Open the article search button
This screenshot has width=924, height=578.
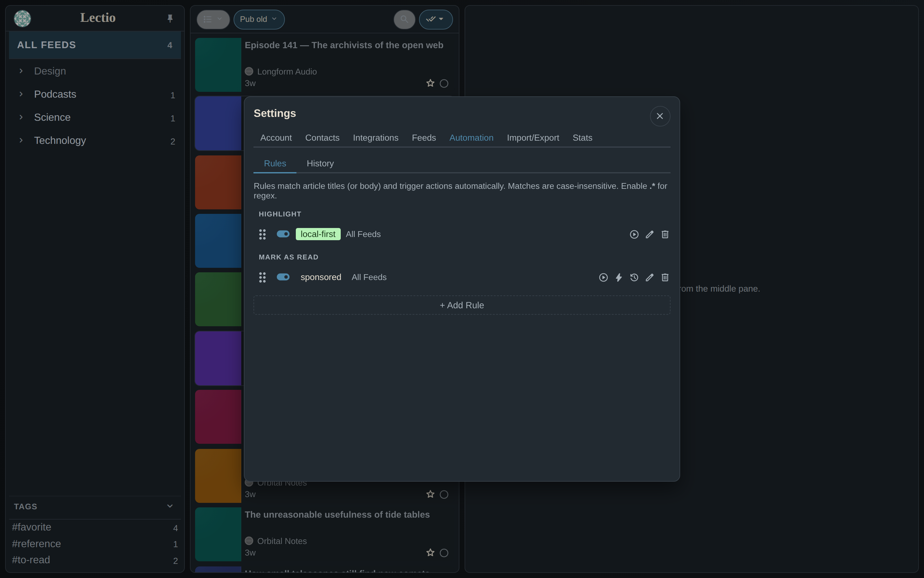click(404, 19)
